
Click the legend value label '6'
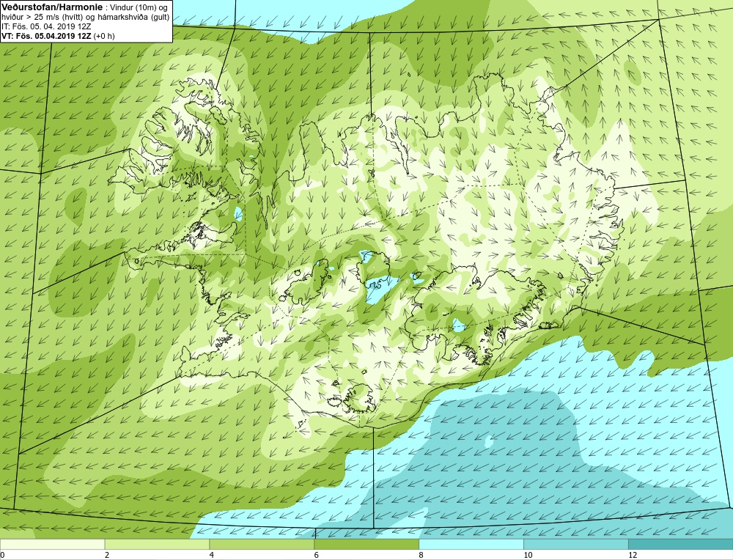[x=317, y=555]
